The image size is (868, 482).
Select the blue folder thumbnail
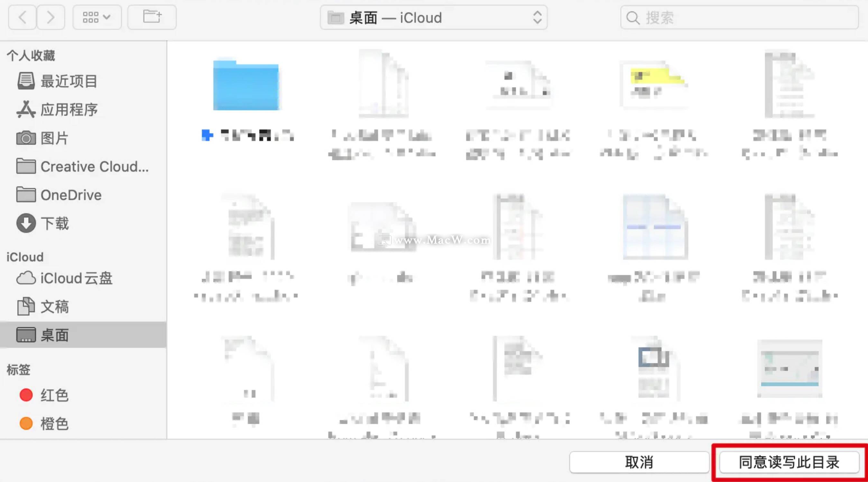[246, 86]
